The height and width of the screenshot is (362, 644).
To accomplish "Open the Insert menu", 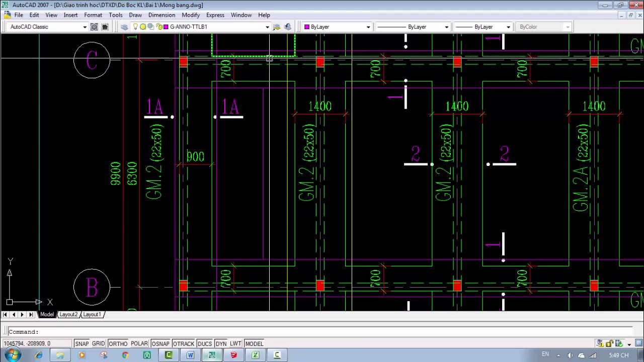I will point(70,15).
